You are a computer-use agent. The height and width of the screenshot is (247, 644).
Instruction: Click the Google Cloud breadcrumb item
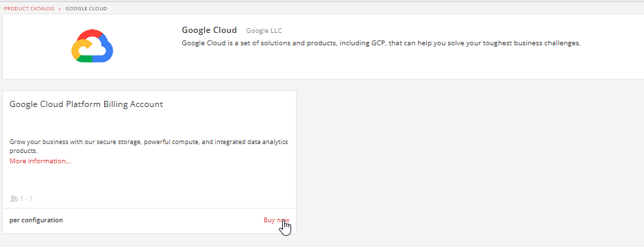coord(86,9)
